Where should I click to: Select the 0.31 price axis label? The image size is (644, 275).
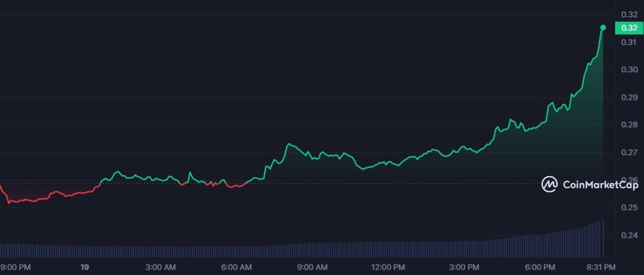[629, 42]
